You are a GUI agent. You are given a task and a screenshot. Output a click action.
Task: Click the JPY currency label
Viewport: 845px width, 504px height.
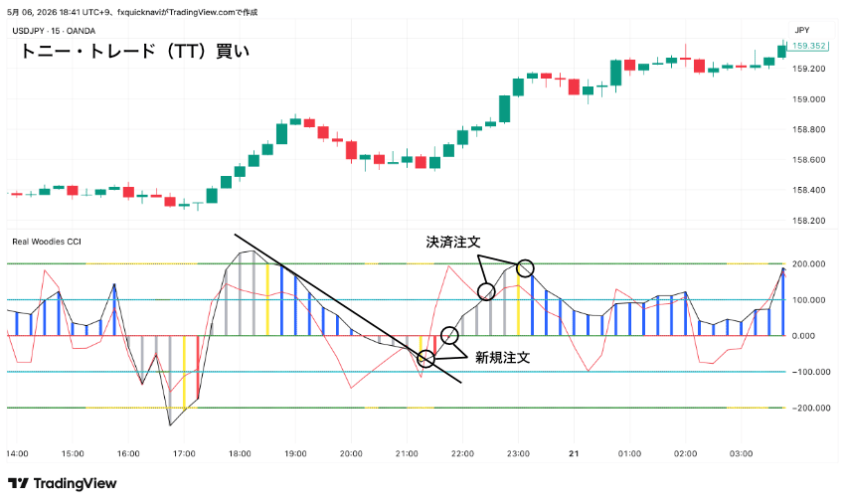click(x=802, y=30)
